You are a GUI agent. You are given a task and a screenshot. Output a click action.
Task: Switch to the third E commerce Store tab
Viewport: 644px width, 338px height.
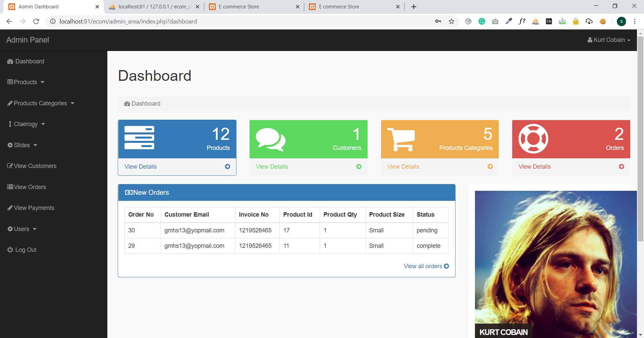coord(354,7)
